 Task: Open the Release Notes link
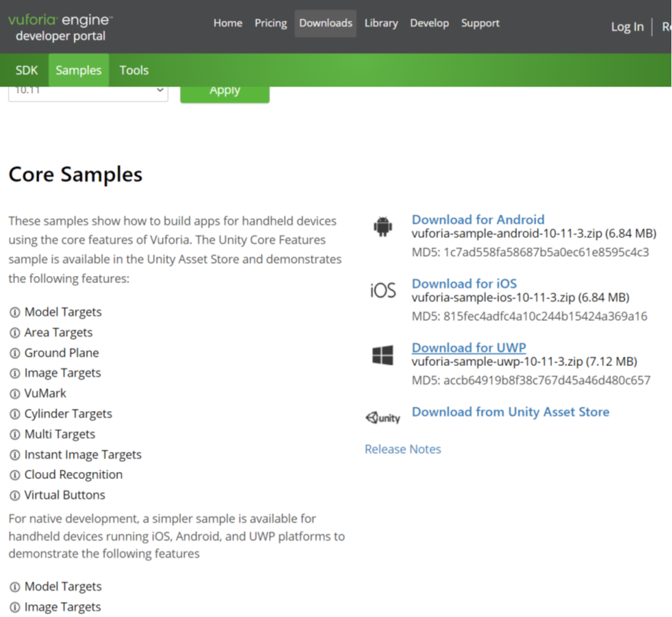[x=403, y=449]
